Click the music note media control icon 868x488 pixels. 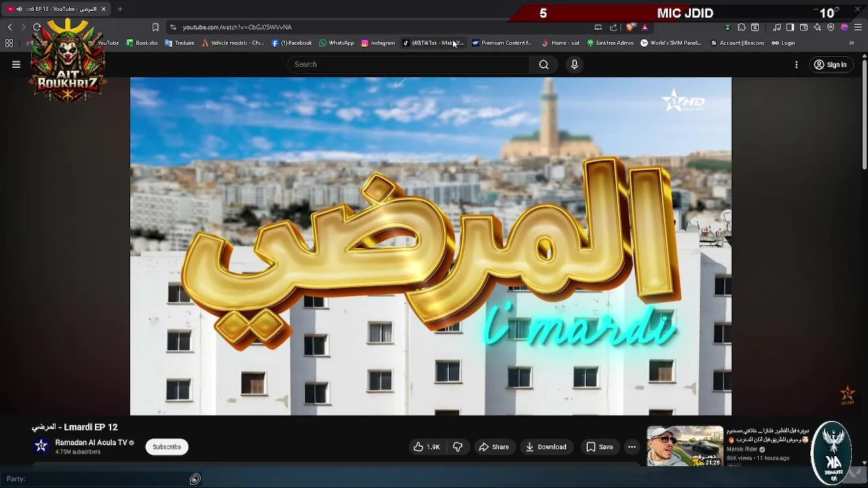click(x=777, y=27)
